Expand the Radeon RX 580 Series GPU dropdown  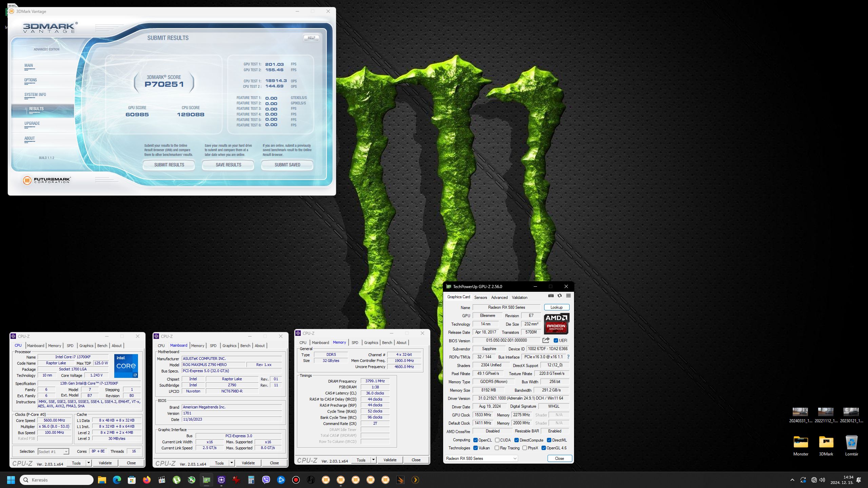click(514, 459)
